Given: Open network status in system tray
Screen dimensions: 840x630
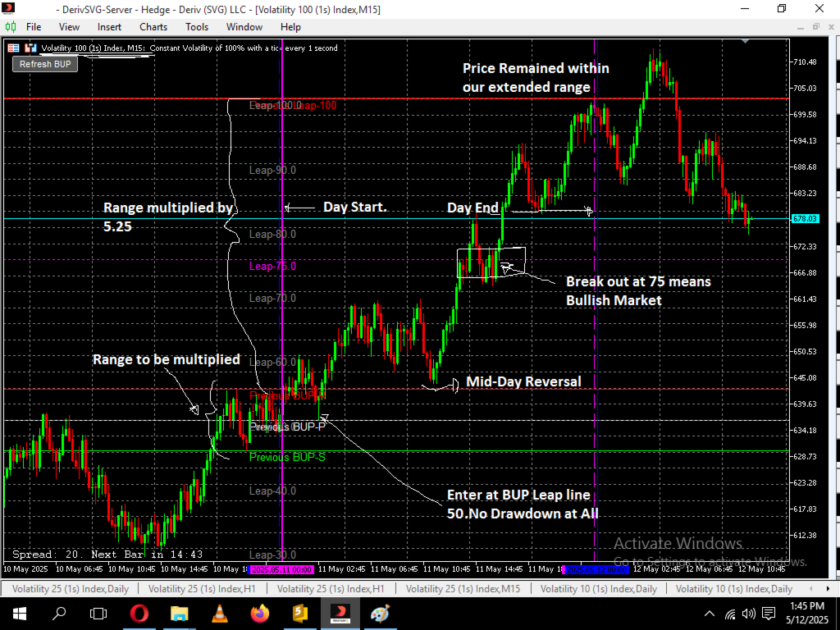Looking at the screenshot, I should [729, 614].
